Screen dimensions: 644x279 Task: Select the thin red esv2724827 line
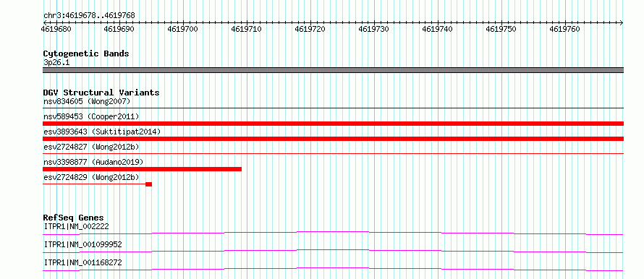[x=333, y=154]
